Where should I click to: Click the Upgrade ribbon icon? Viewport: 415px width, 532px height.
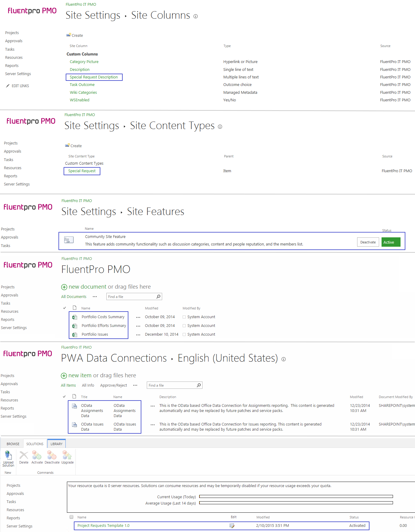pyautogui.click(x=67, y=455)
